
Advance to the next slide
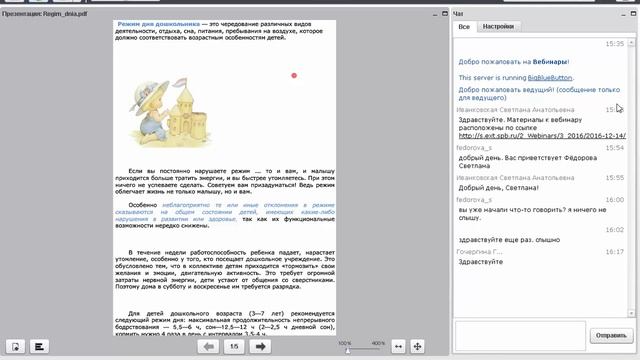(x=260, y=347)
